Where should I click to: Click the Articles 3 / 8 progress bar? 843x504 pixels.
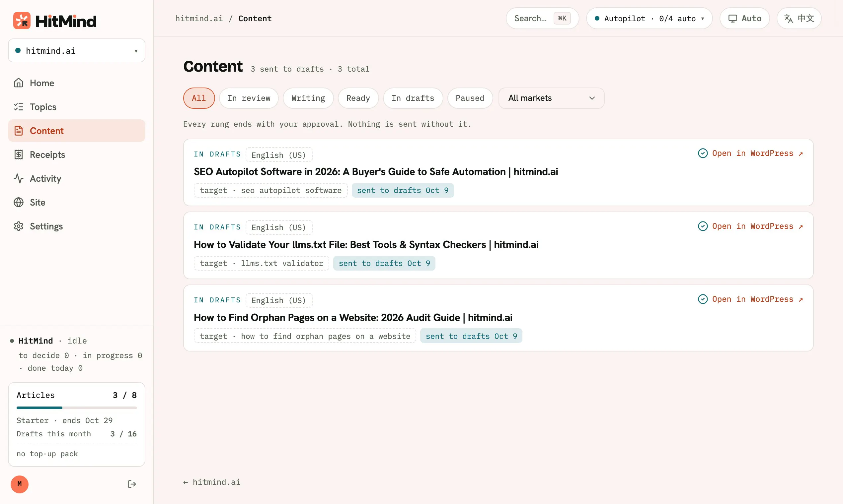click(76, 408)
